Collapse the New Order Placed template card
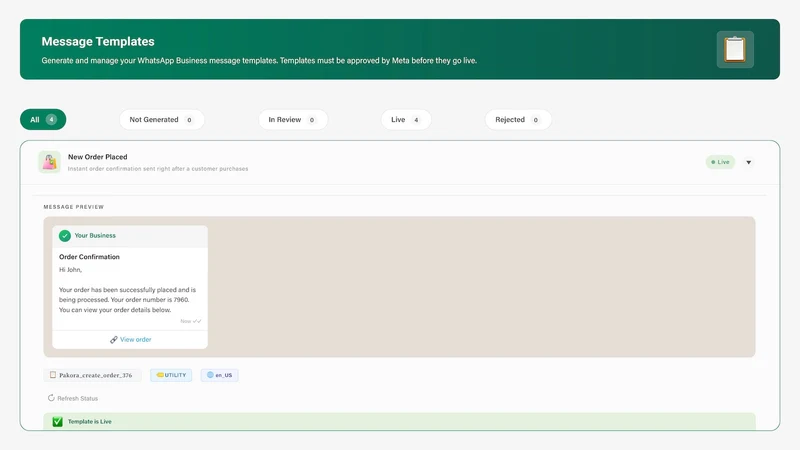Screen dimensions: 800x450 tap(748, 162)
